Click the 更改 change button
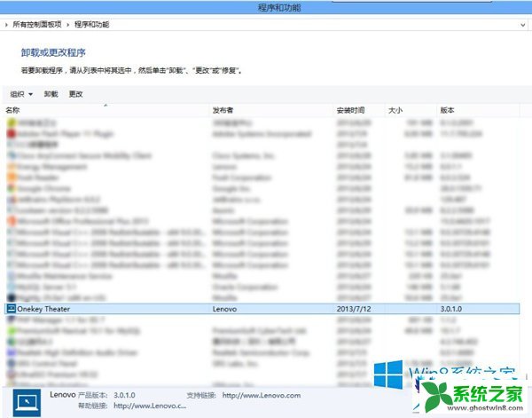 [x=75, y=93]
